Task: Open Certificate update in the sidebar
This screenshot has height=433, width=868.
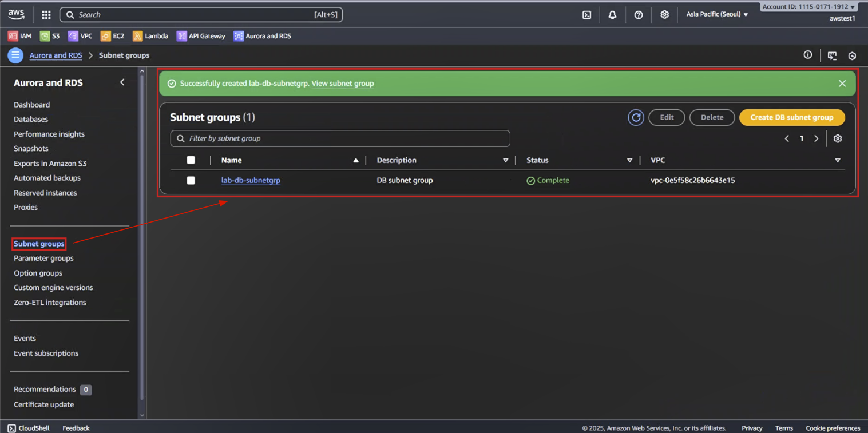Action: (x=43, y=404)
